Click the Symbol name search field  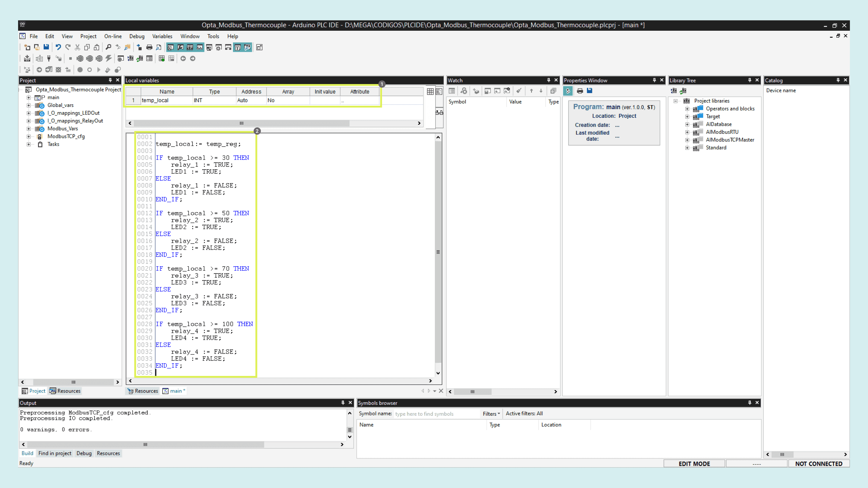click(436, 414)
